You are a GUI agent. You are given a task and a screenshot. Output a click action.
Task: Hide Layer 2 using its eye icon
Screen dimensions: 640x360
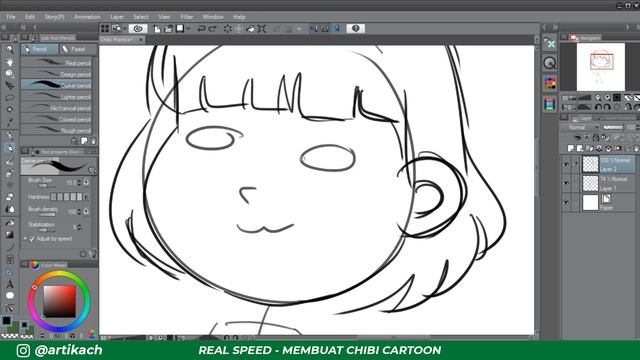(566, 164)
